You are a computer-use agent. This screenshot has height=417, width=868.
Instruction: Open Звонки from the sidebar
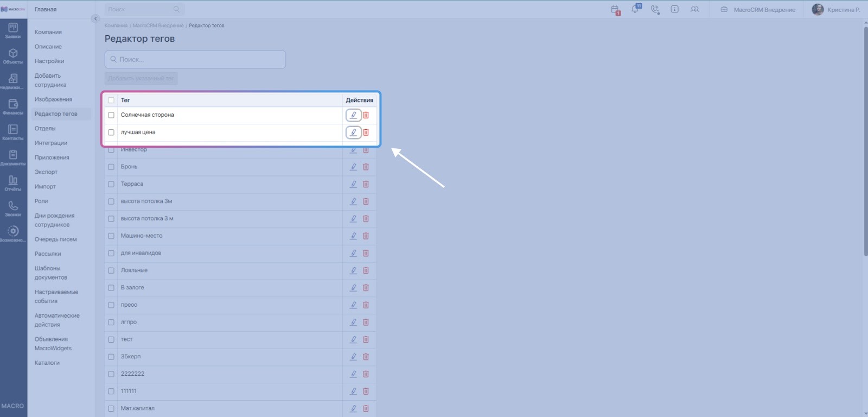[13, 208]
